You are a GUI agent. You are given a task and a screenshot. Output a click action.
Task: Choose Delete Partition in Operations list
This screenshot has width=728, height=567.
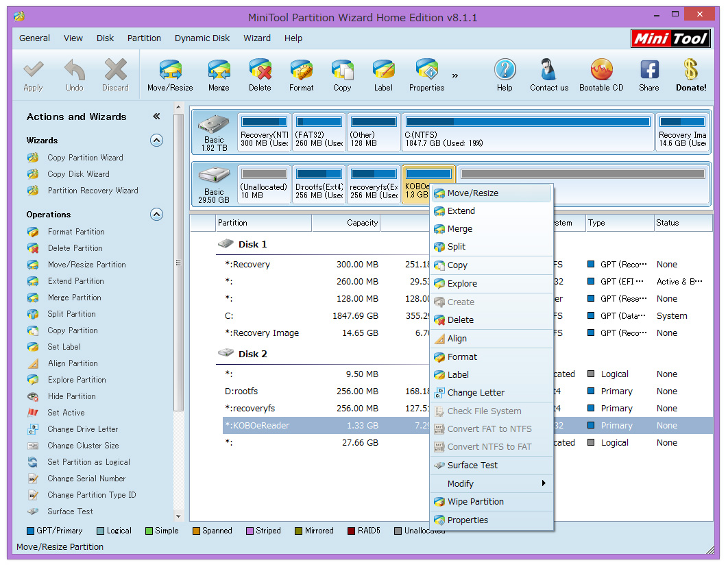75,248
